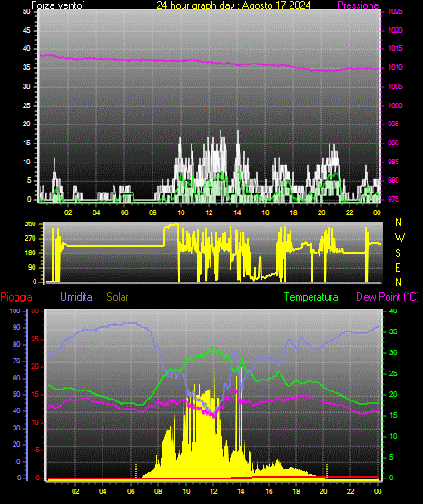Select the Umidita legend label
Screen dimensions: 423x504
[x=76, y=297]
